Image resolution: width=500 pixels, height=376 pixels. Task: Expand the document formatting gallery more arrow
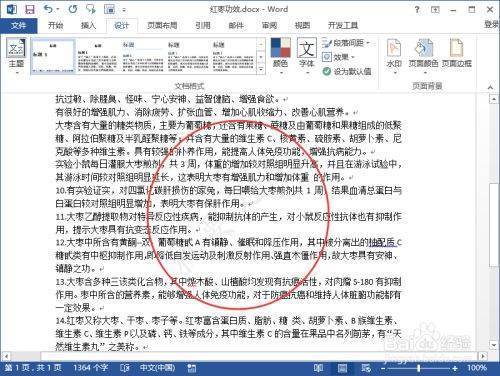point(261,70)
